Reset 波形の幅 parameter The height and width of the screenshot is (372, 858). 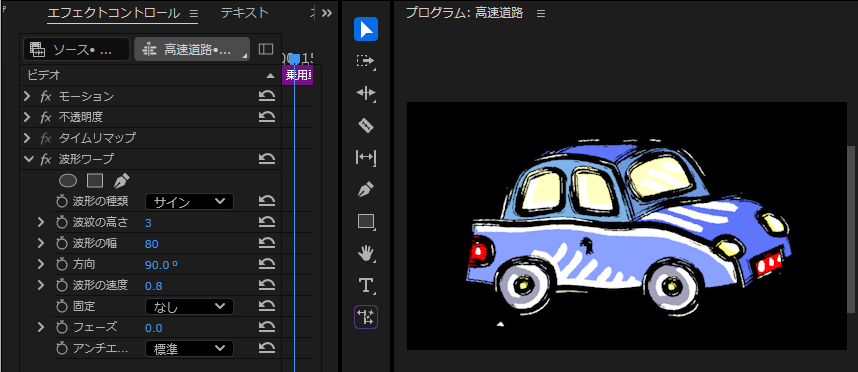[266, 243]
